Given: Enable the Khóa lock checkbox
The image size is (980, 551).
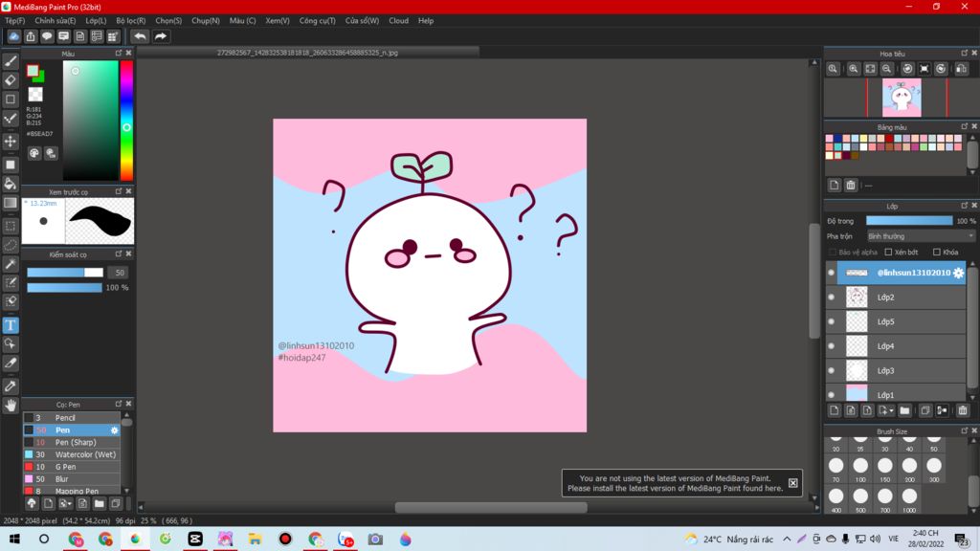Looking at the screenshot, I should [937, 253].
